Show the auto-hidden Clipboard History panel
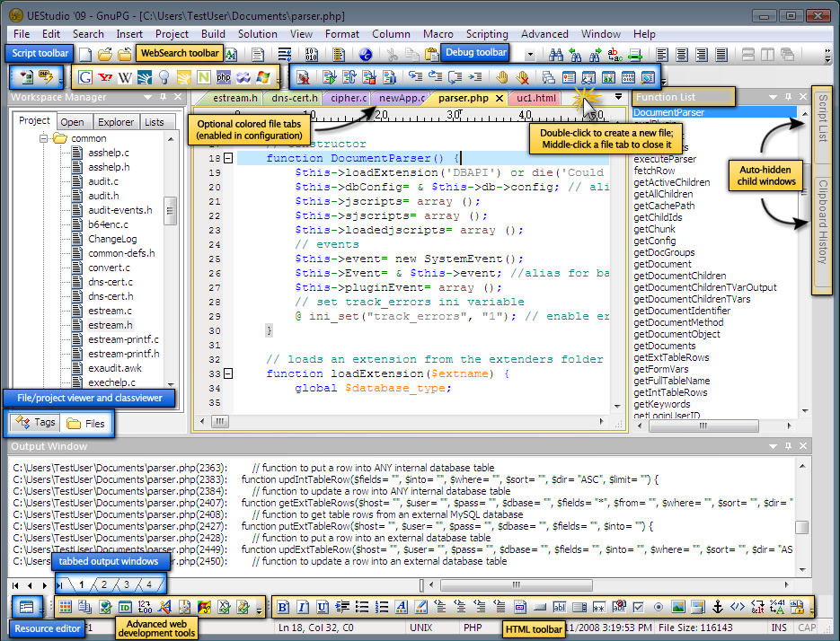This screenshot has height=641, width=840. click(x=822, y=223)
